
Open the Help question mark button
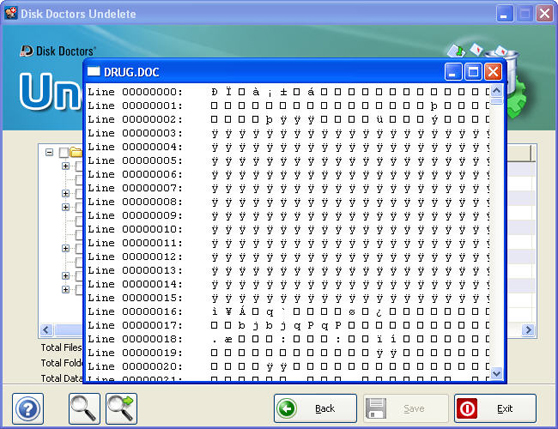point(28,409)
